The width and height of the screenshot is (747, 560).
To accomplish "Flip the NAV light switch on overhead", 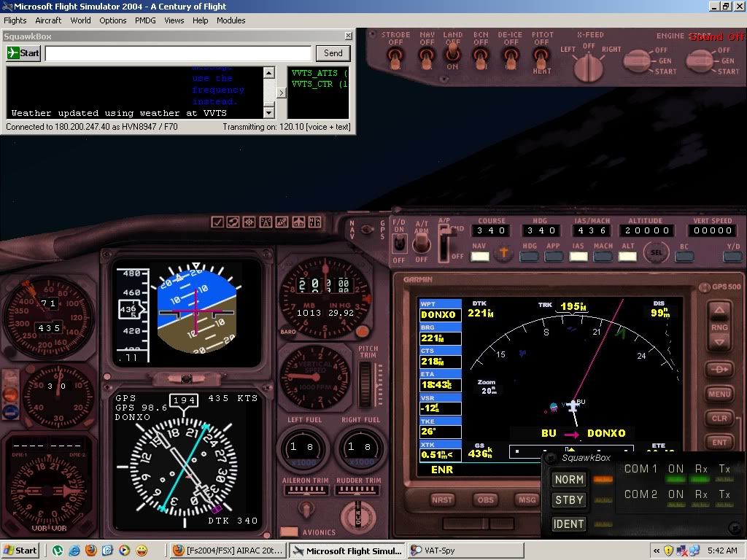I will pyautogui.click(x=427, y=58).
